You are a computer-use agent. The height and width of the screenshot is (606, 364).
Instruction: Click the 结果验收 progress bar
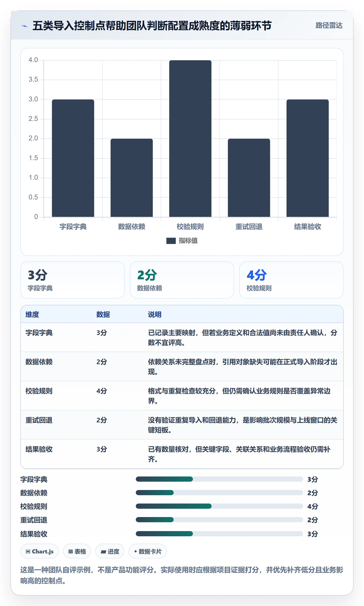[219, 534]
